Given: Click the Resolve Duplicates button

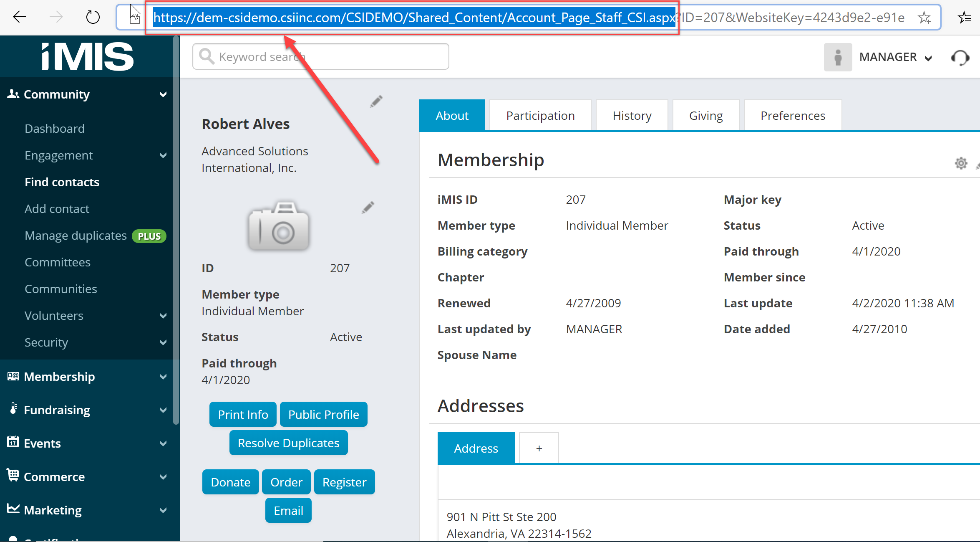Looking at the screenshot, I should point(288,443).
